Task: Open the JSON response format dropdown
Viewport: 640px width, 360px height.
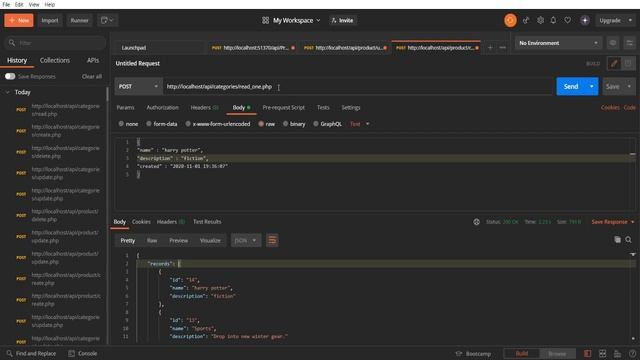Action: pyautogui.click(x=246, y=240)
